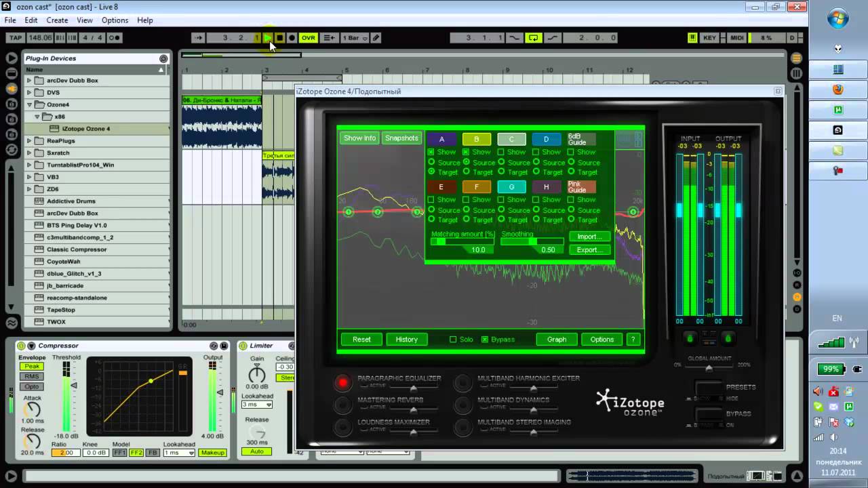
Task: Select Source radio under snapshot A
Action: click(x=431, y=163)
